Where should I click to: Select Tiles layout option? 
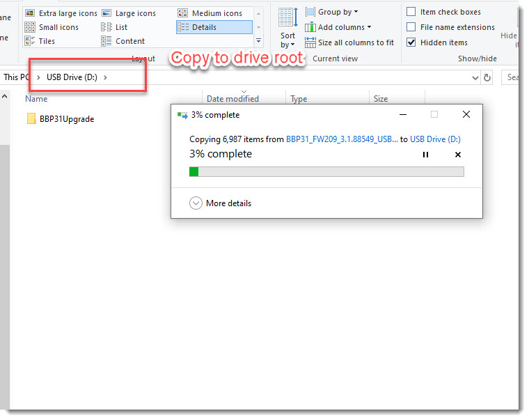(41, 41)
